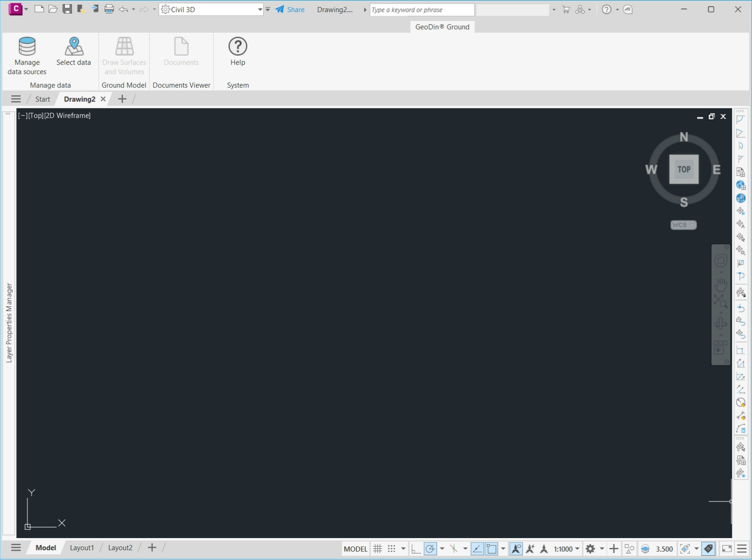
Task: Click the MODEL space button in status bar
Action: (355, 549)
